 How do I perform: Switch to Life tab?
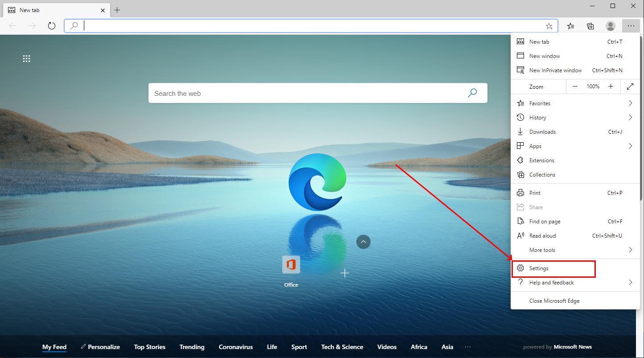coord(272,347)
